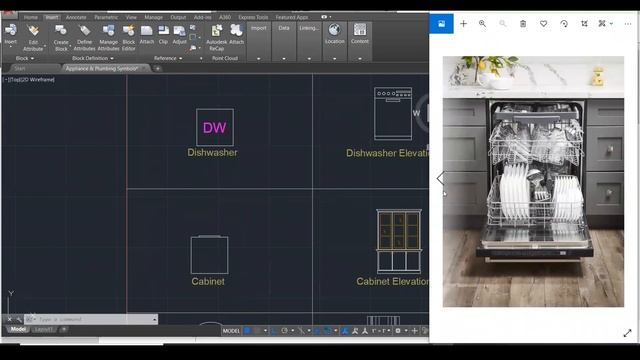The height and width of the screenshot is (360, 640).
Task: Click the Top 2D Wireframe viewport label
Action: (29, 80)
